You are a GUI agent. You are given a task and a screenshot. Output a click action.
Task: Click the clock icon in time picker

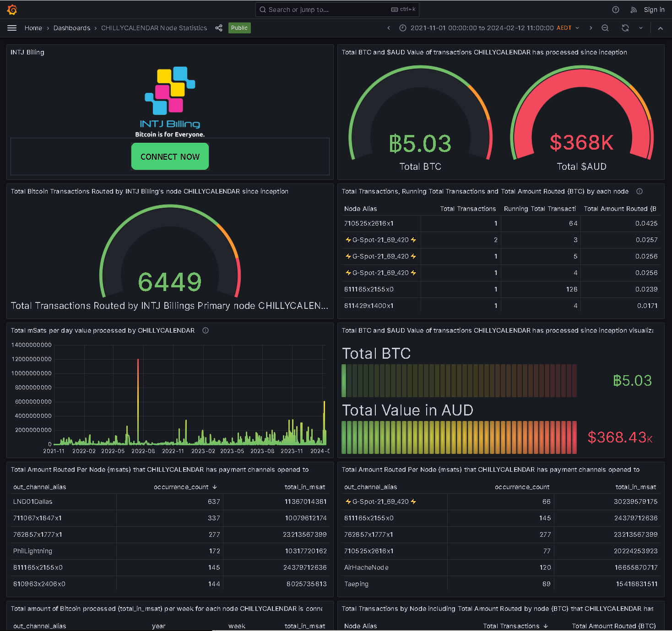[x=403, y=28]
